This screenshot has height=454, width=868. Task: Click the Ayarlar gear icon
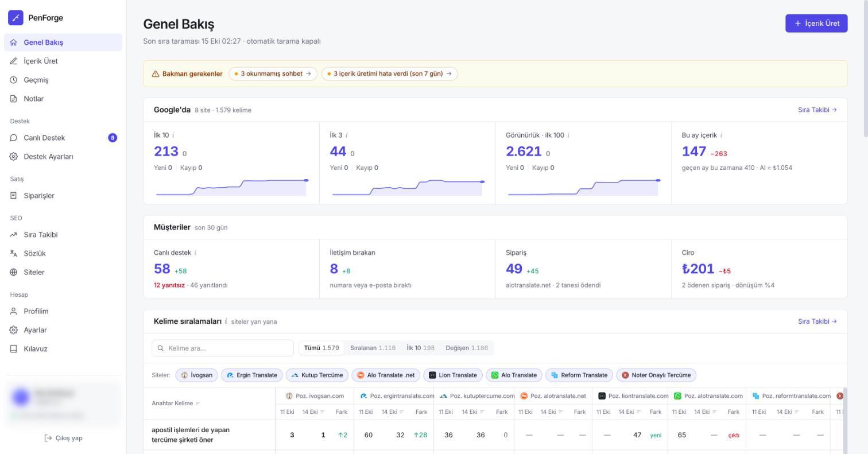(x=14, y=331)
